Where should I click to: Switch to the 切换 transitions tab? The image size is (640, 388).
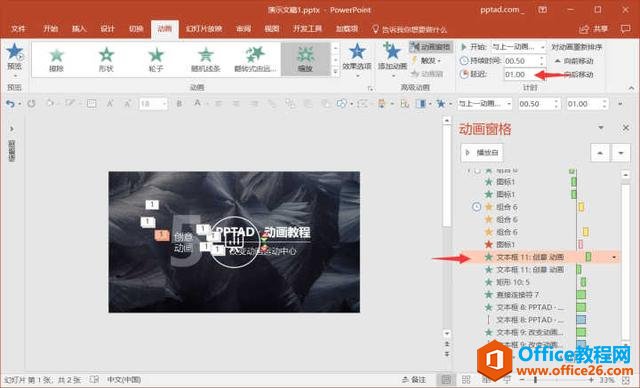click(136, 29)
